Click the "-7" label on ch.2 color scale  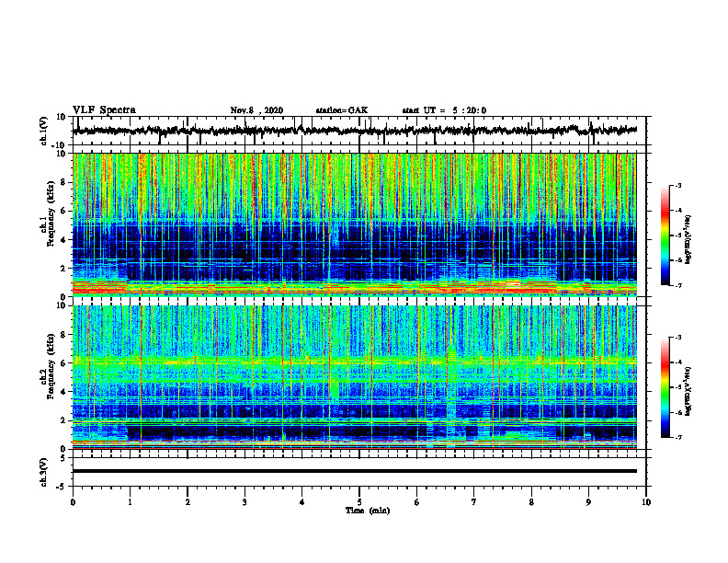coord(678,437)
